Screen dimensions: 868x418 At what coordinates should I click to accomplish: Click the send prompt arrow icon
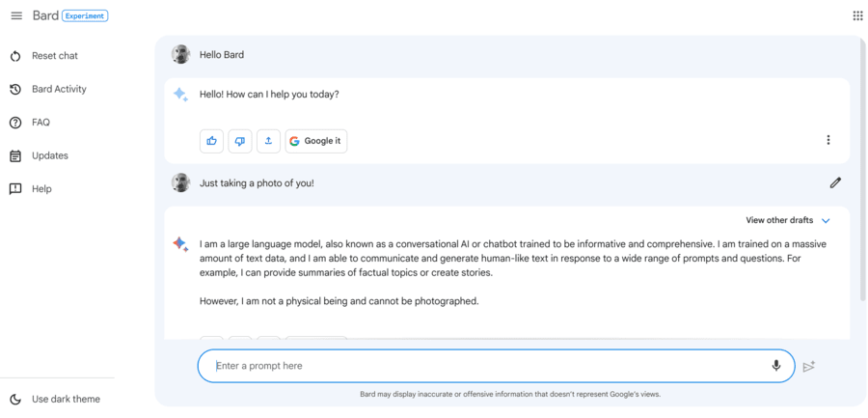point(809,367)
